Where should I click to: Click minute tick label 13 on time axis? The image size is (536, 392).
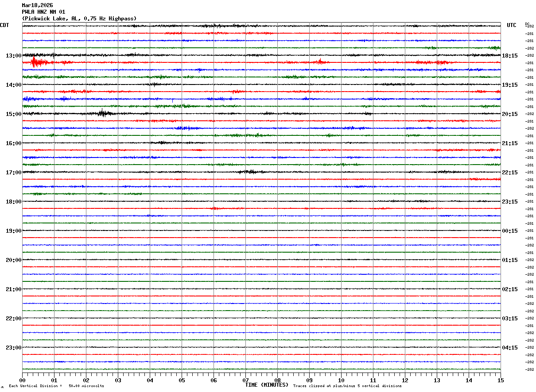point(437,380)
